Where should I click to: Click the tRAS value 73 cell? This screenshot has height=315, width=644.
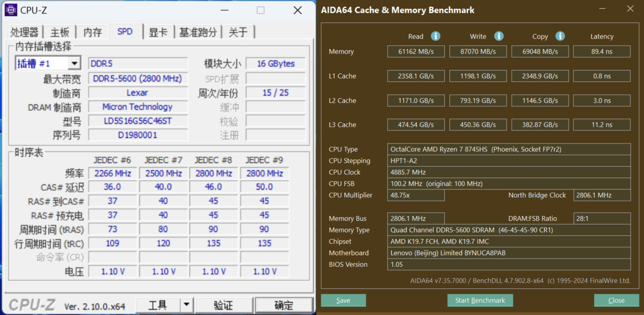(113, 229)
